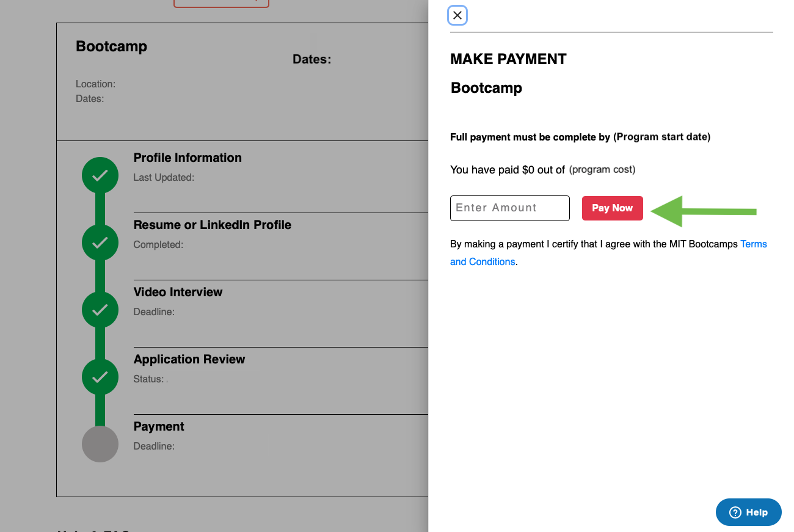Click the Pay Now button

[612, 208]
